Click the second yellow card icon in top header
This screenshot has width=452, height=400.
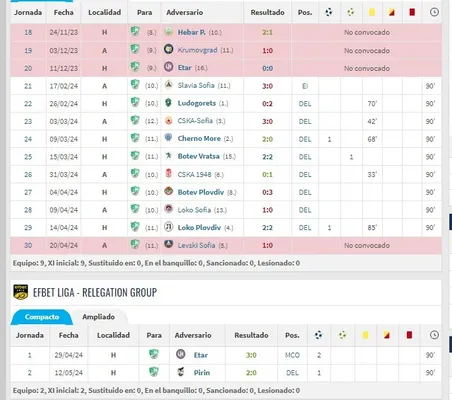(392, 12)
